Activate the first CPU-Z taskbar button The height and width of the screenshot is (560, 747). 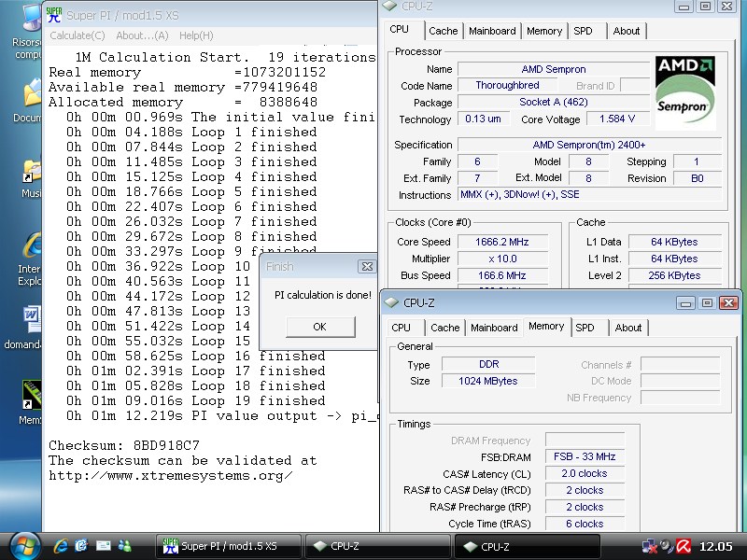(377, 546)
